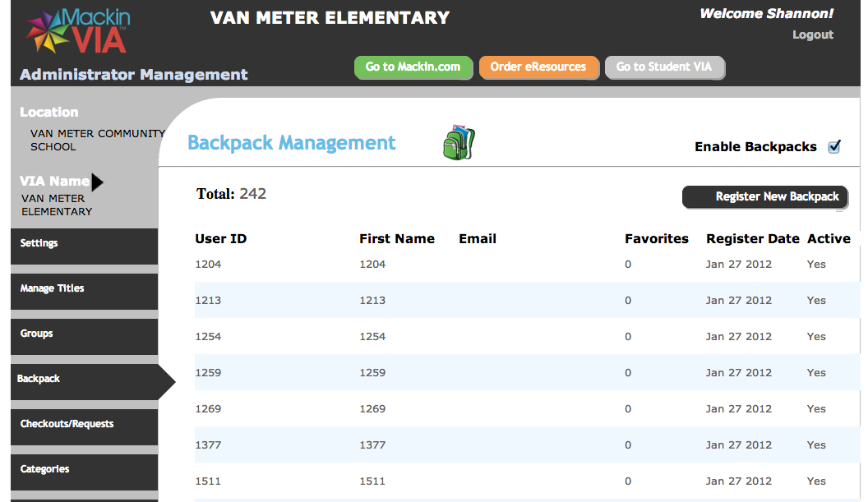
Task: Select the Backpack sidebar item
Action: coord(84,380)
